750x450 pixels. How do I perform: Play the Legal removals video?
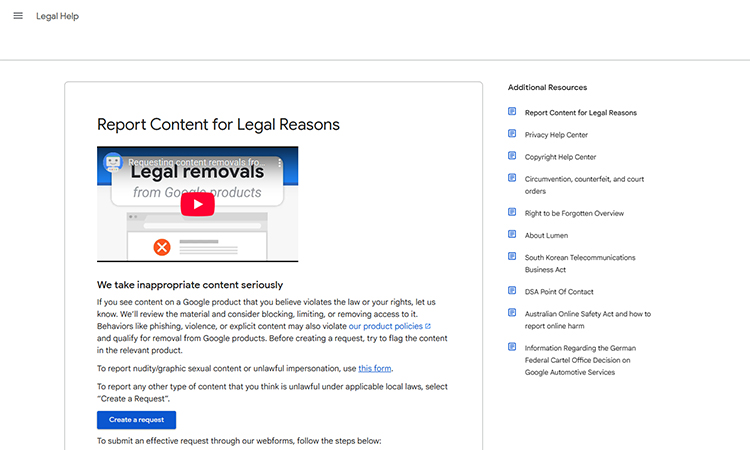(198, 204)
